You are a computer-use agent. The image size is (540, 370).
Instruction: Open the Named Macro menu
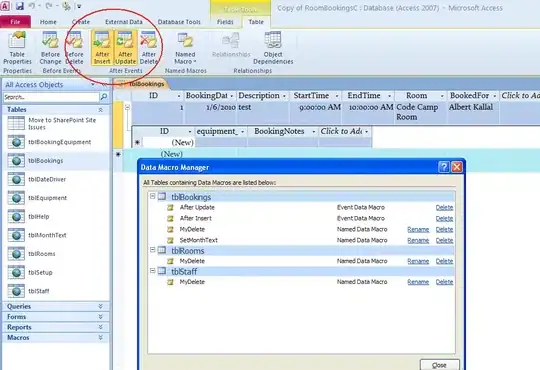coord(185,48)
